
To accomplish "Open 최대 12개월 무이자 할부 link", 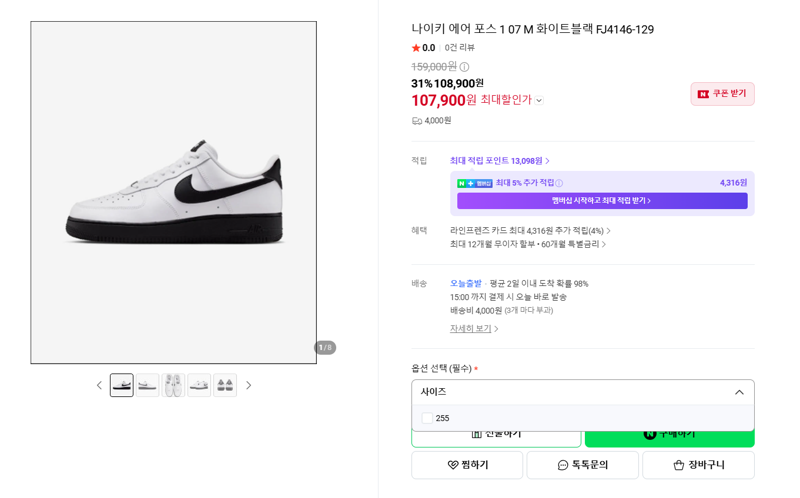I will 528,244.
